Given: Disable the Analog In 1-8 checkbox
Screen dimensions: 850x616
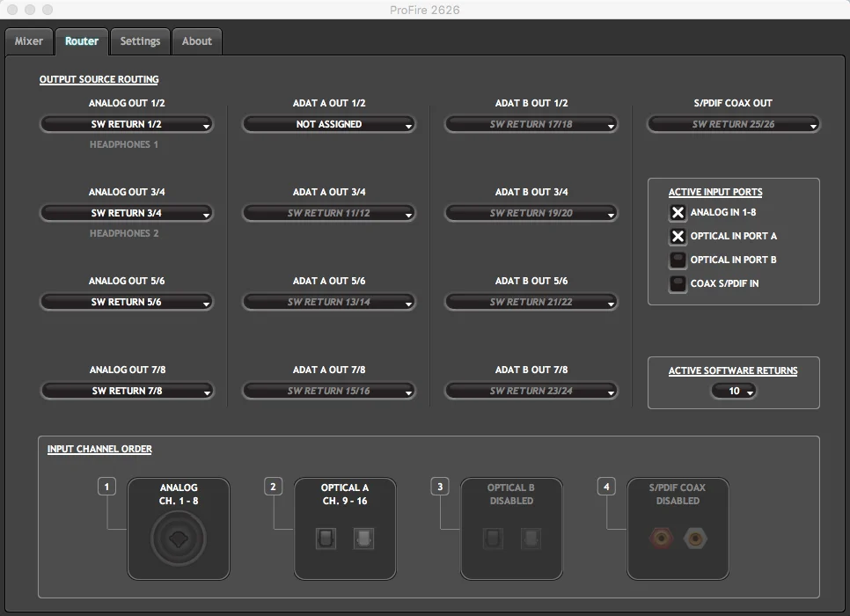Looking at the screenshot, I should click(x=678, y=213).
